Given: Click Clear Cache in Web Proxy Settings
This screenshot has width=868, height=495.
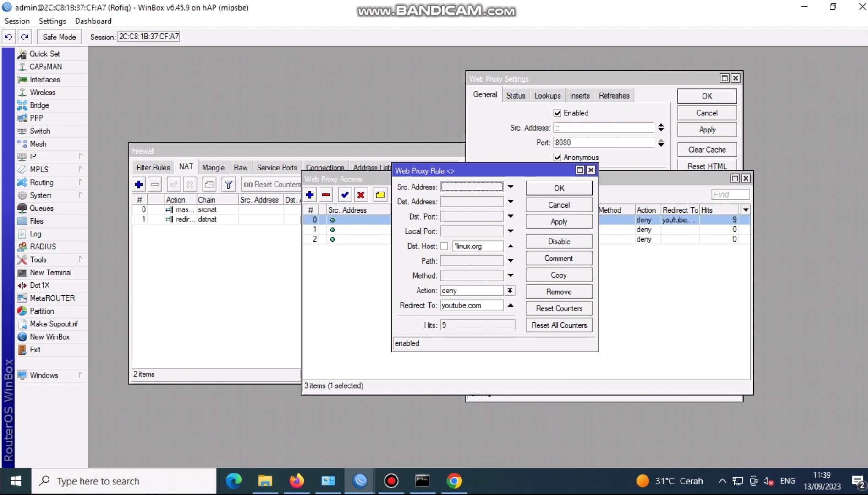Looking at the screenshot, I should pyautogui.click(x=707, y=149).
